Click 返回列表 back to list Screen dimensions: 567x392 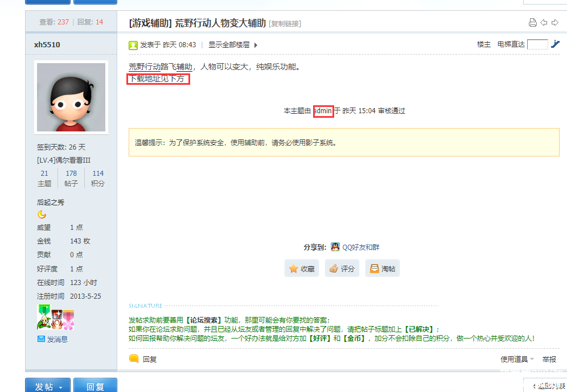pos(548,386)
